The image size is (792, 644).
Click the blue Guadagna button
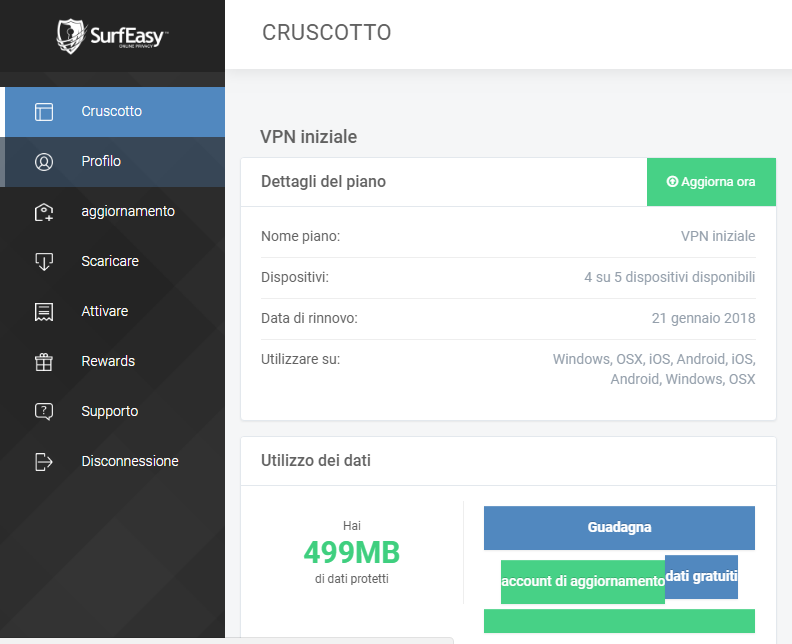tap(619, 528)
